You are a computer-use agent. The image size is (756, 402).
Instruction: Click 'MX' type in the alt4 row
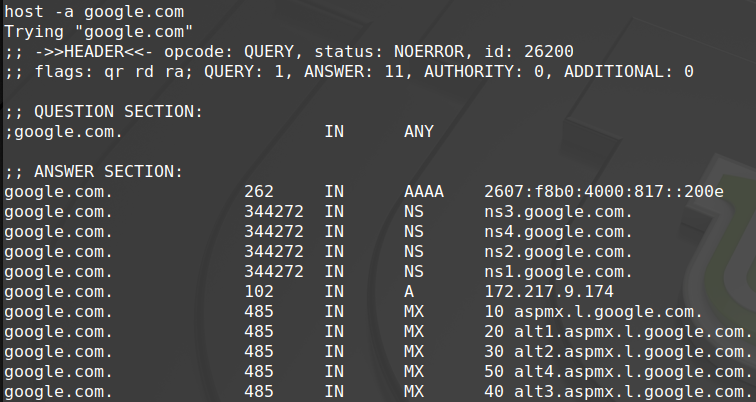point(414,372)
